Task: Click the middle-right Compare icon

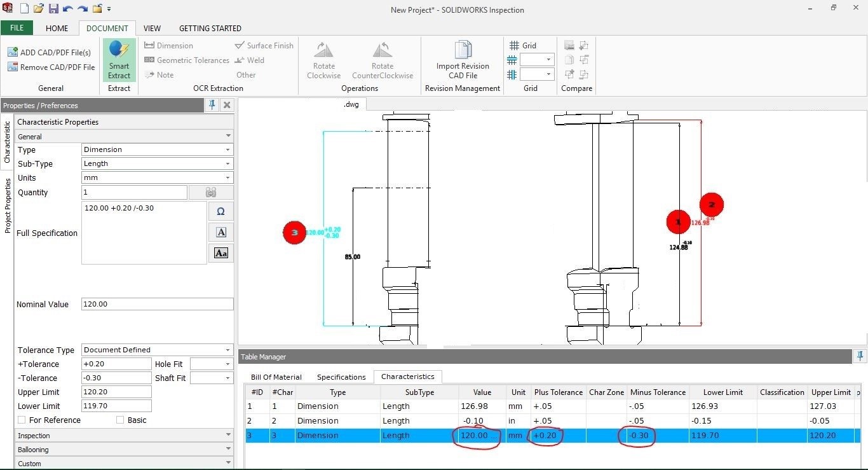Action: coord(584,60)
